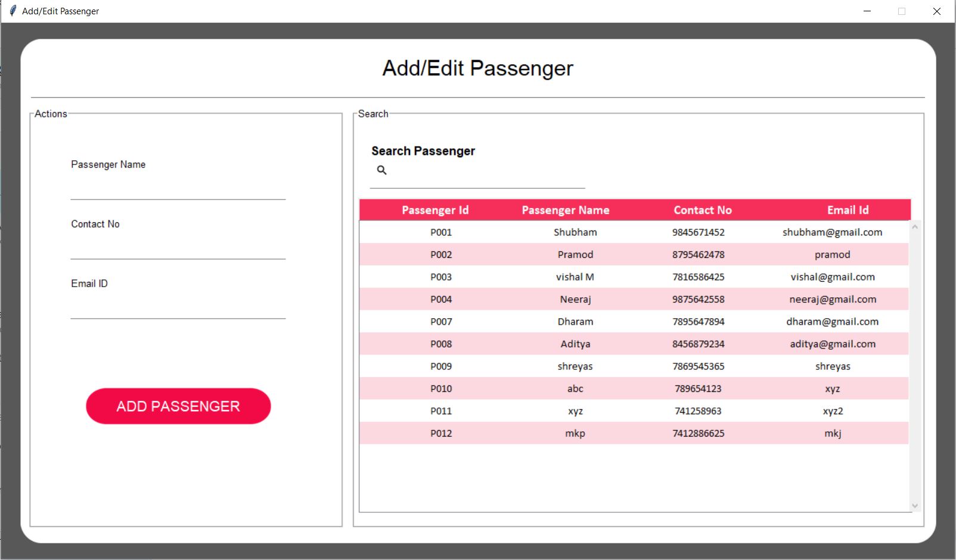Click the feather app icon in title bar
The width and height of the screenshot is (956, 560).
point(13,11)
